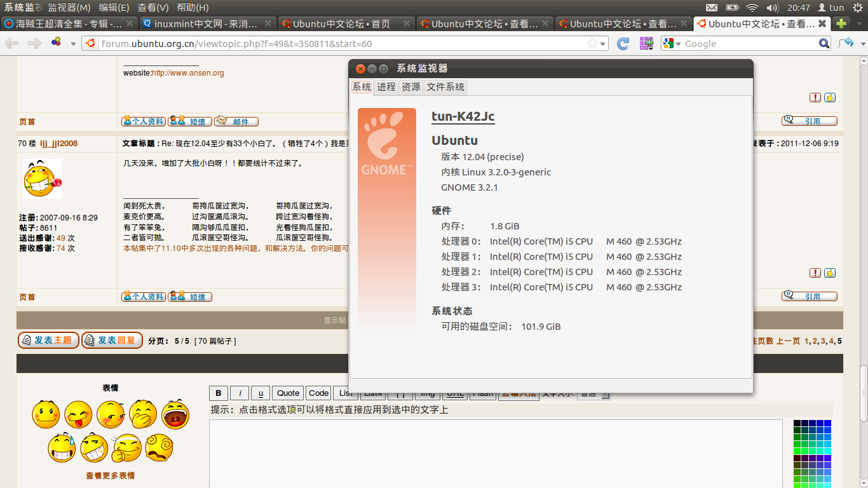Click the page vertical scrollbar thumb
868x488 pixels.
(863, 394)
